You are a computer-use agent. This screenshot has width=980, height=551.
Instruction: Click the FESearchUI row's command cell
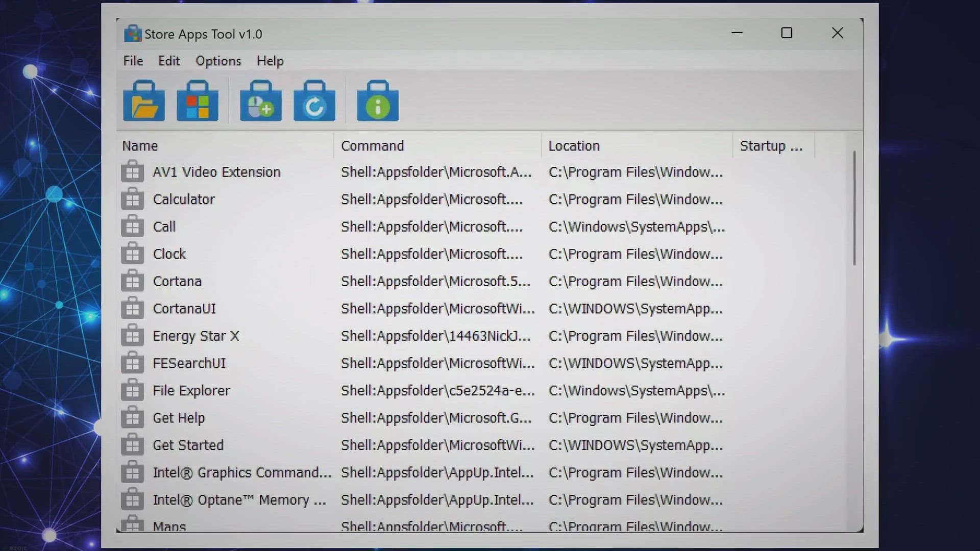coord(438,363)
